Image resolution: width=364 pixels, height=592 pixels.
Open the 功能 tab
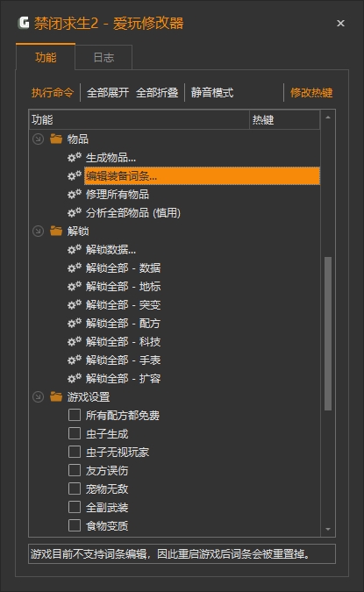(46, 57)
